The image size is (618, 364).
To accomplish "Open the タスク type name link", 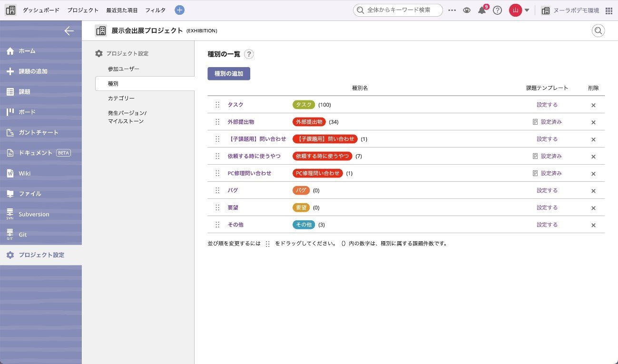I will [x=235, y=105].
